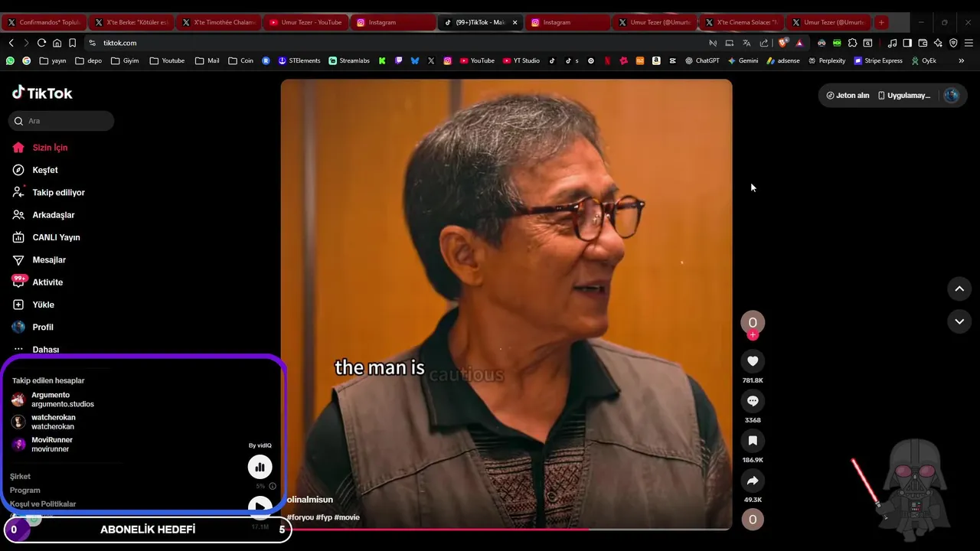Like the video with the heart icon
Viewport: 980px width, 551px height.
(753, 361)
